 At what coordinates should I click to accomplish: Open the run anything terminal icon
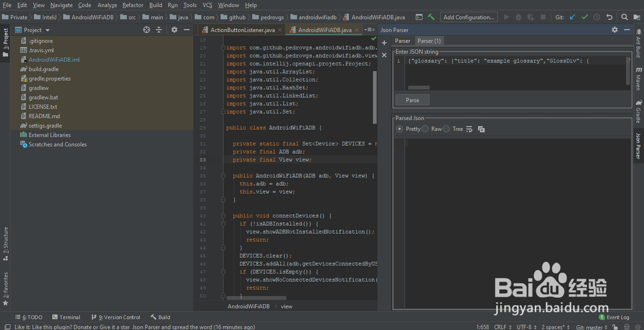coord(419,17)
